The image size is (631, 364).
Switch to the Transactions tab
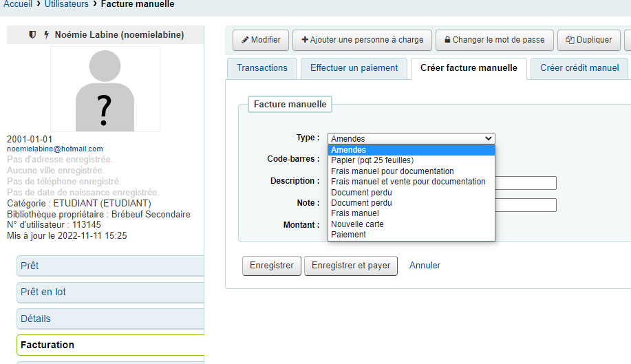262,68
